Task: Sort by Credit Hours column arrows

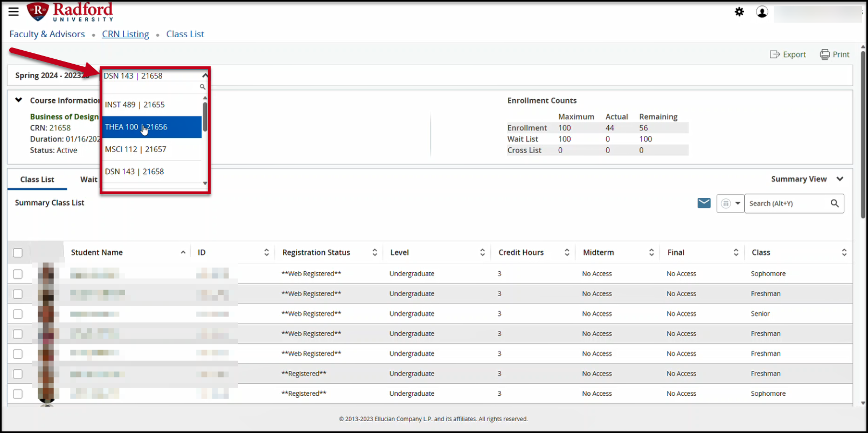Action: [x=567, y=252]
